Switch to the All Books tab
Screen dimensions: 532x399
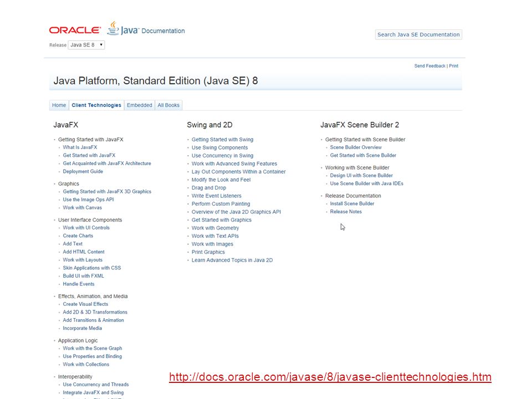(x=168, y=105)
